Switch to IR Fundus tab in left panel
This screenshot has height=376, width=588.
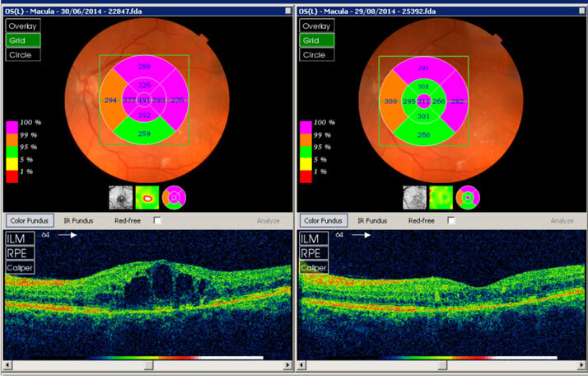(x=78, y=220)
